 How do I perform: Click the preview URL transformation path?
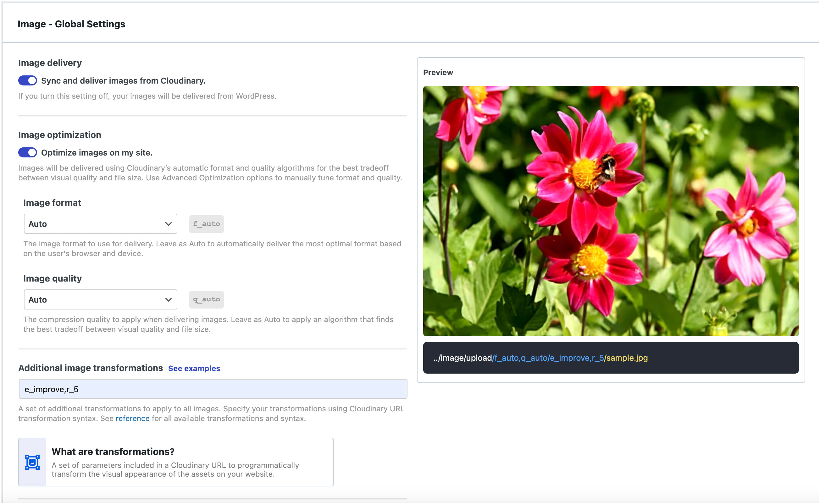pyautogui.click(x=548, y=358)
